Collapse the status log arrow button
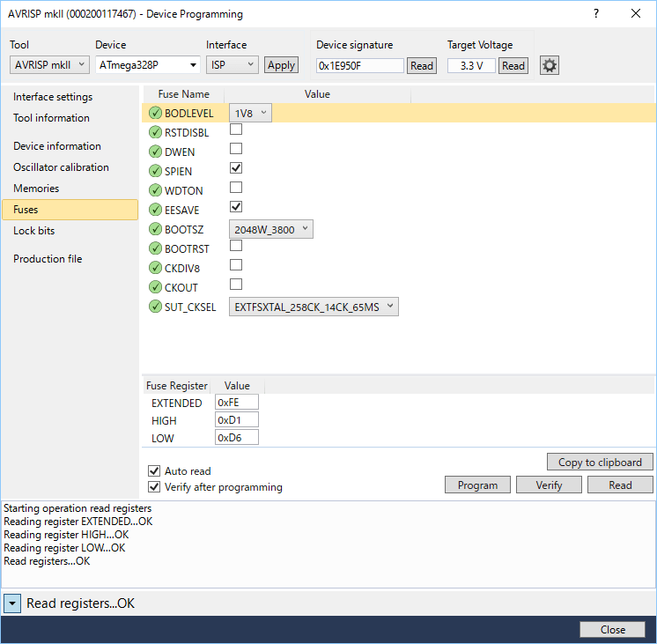 12,603
